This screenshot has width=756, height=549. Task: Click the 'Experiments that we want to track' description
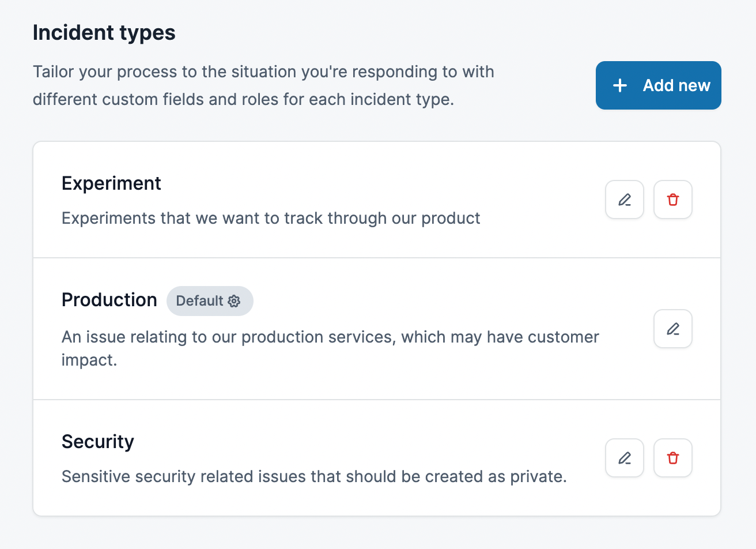point(271,219)
